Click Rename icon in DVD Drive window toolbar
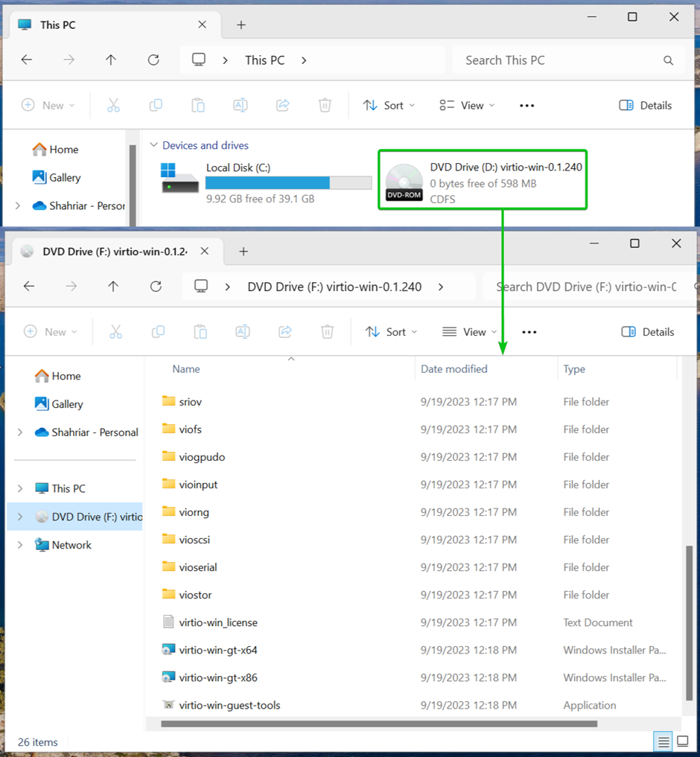This screenshot has width=700, height=757. [x=243, y=332]
